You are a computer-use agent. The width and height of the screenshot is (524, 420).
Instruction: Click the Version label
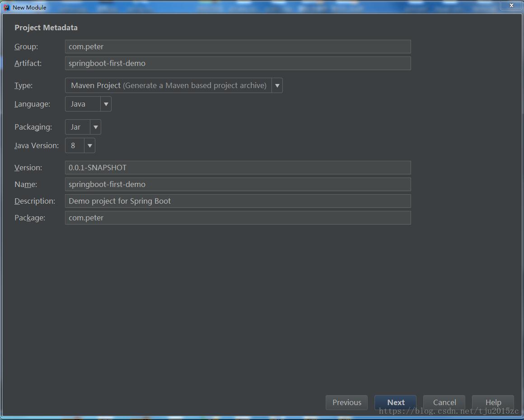(x=28, y=168)
